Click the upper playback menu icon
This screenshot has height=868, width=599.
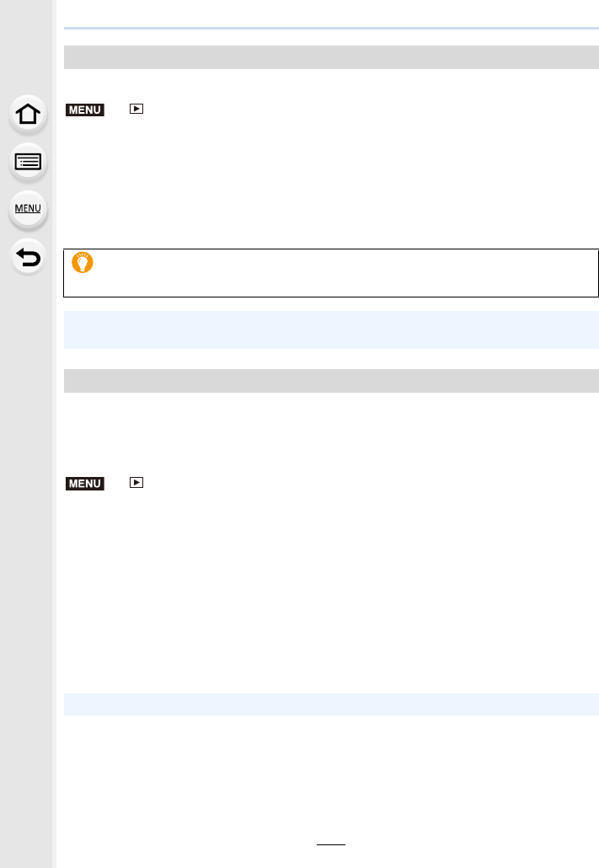[x=136, y=109]
